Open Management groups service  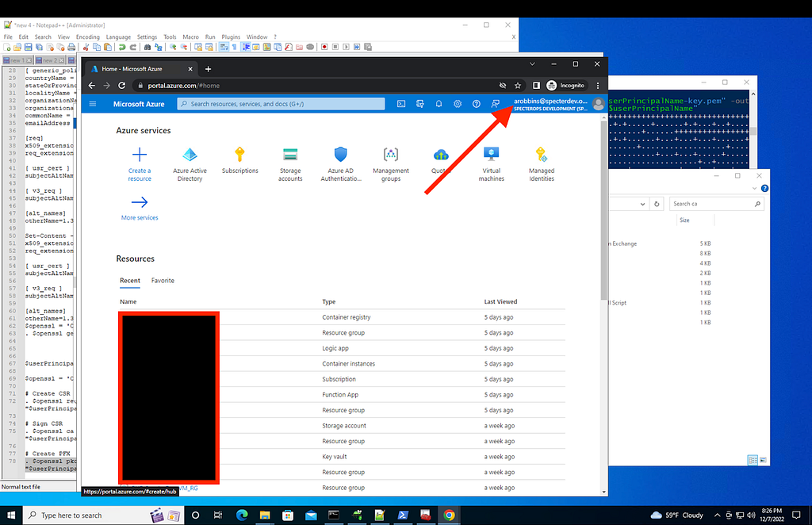pyautogui.click(x=390, y=164)
